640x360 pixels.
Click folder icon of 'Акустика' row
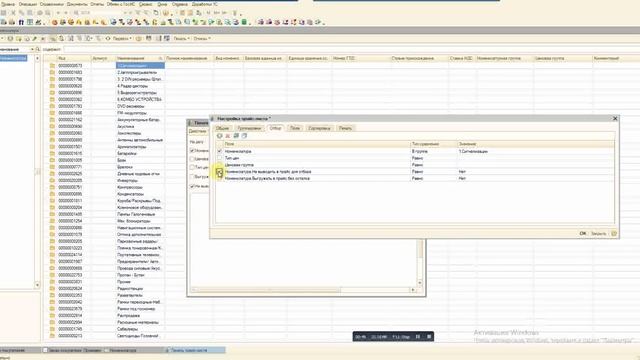point(52,126)
